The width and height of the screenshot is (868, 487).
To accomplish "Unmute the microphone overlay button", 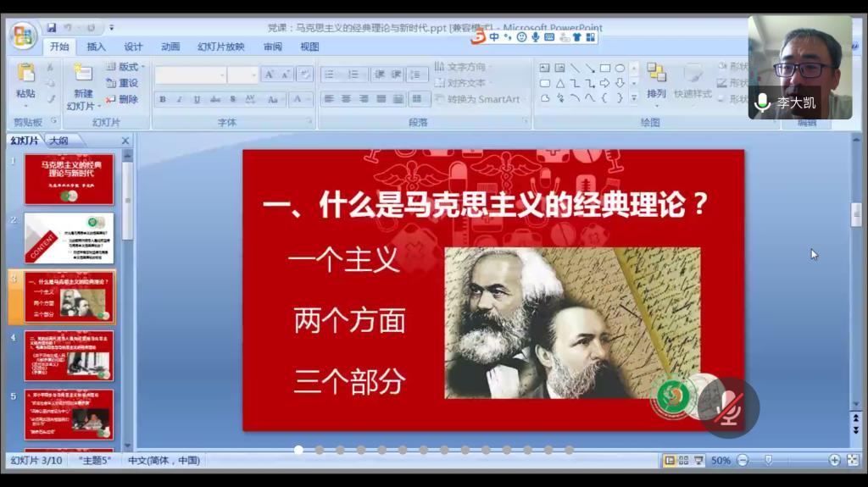I will tap(727, 408).
